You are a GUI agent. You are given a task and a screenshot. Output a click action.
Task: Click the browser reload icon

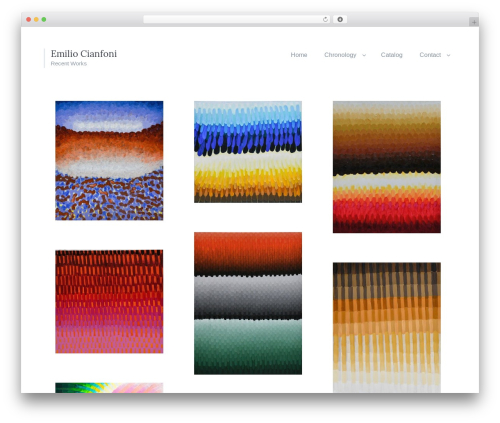click(325, 20)
